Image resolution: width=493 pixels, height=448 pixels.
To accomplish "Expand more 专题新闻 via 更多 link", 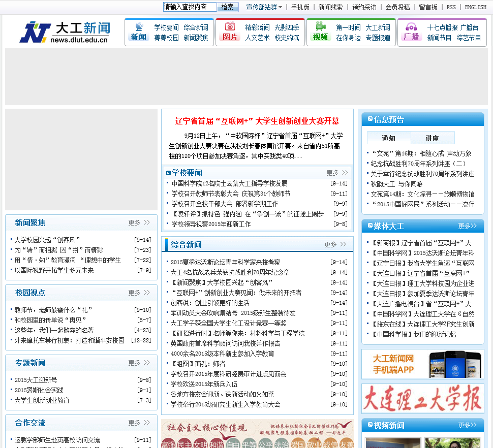I will coord(139,363).
